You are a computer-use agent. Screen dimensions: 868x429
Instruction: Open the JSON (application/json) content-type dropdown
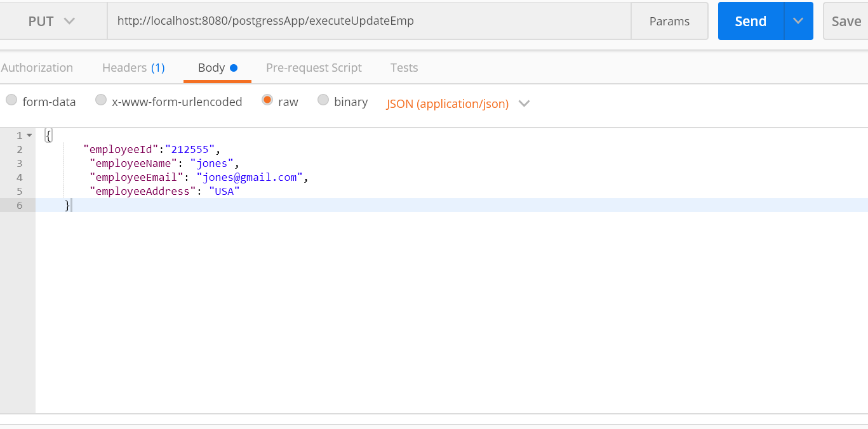[457, 103]
